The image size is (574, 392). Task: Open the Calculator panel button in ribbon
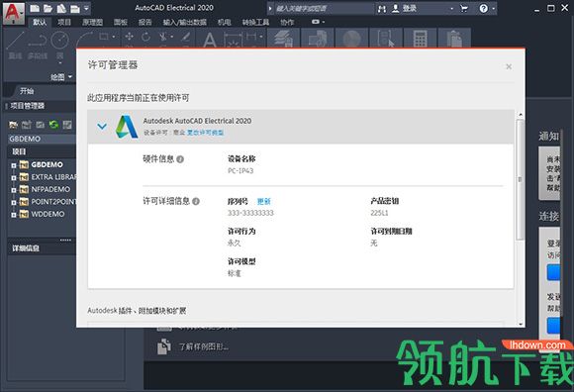(420, 39)
